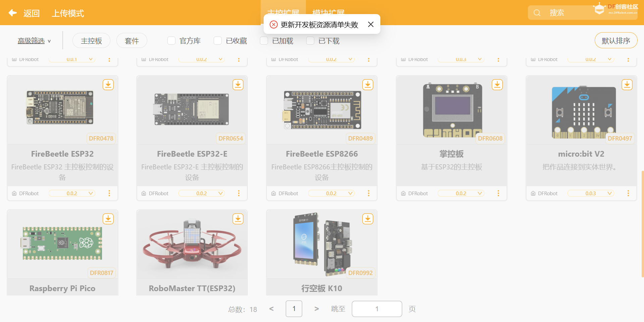
Task: Download the FireBeetle ESP8266 board
Action: click(368, 85)
